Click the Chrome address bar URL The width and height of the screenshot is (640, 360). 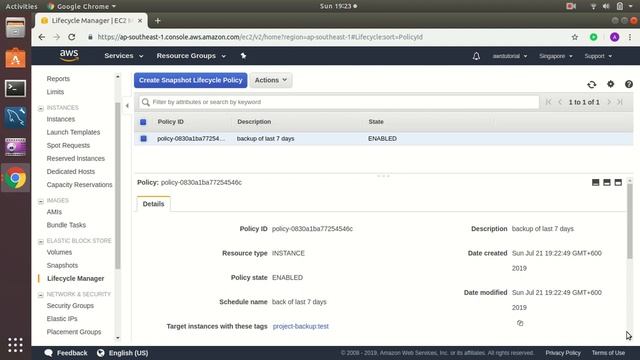tap(260, 37)
